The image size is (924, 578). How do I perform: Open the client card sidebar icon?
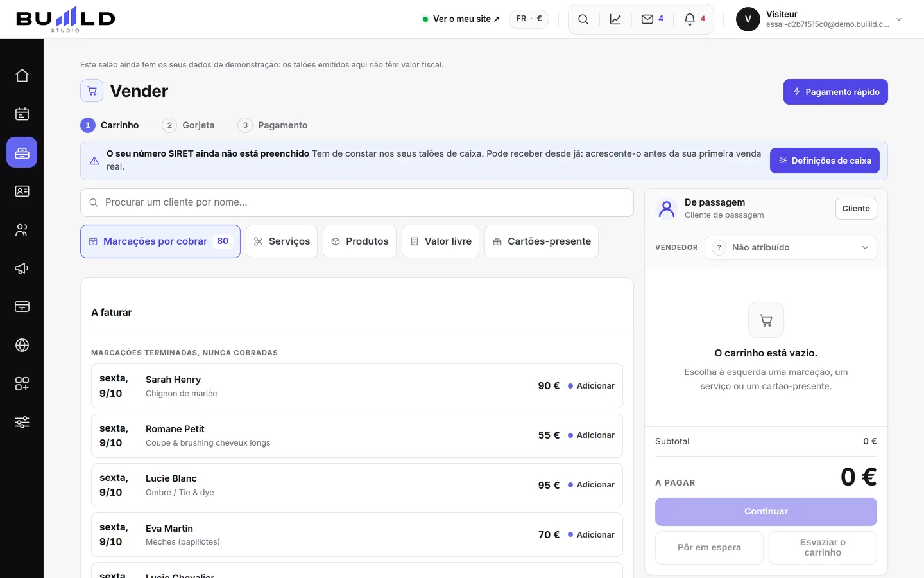pyautogui.click(x=22, y=191)
